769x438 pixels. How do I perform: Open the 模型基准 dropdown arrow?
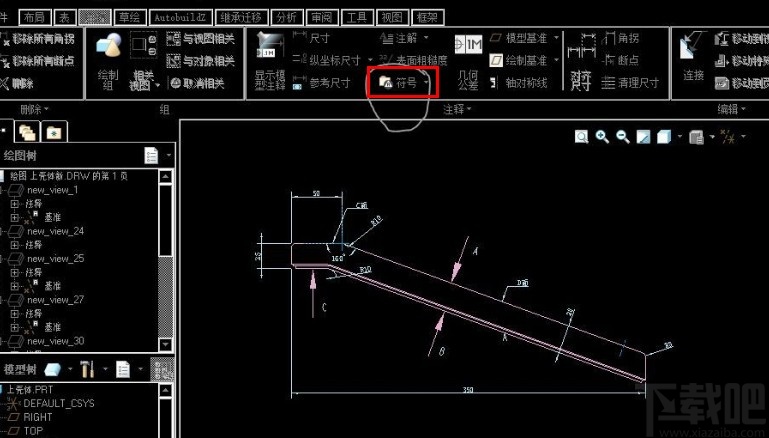(x=556, y=38)
